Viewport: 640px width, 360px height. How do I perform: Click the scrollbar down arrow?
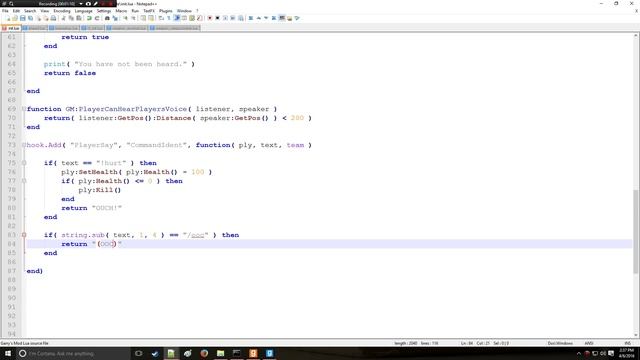(x=636, y=335)
